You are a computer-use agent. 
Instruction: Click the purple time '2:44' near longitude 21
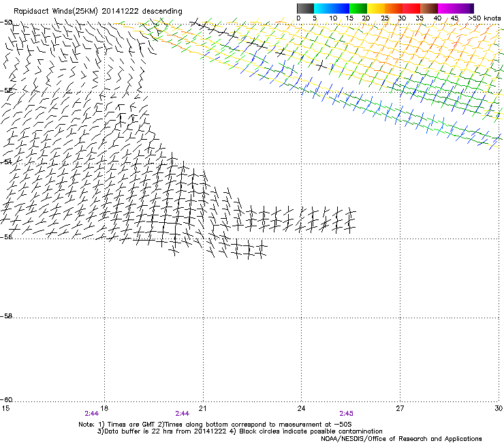point(183,414)
